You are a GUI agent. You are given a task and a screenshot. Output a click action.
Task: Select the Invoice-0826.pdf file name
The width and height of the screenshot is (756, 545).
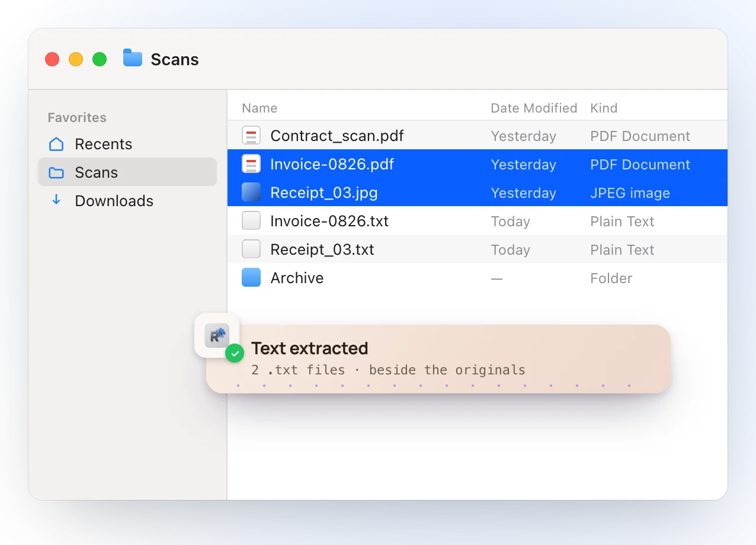[332, 164]
